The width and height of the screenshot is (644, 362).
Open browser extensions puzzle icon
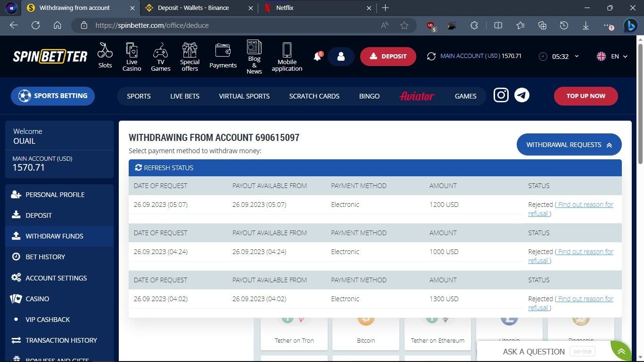474,25
